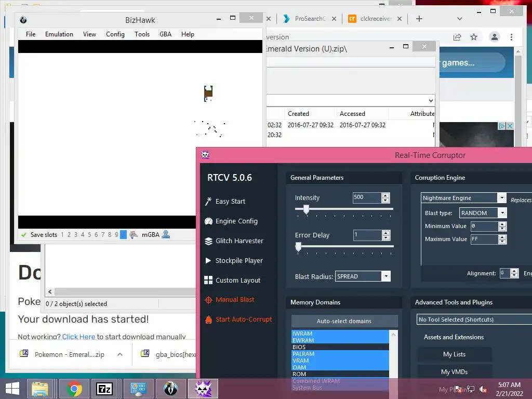
Task: Click the Intensity value field
Action: coord(367,197)
